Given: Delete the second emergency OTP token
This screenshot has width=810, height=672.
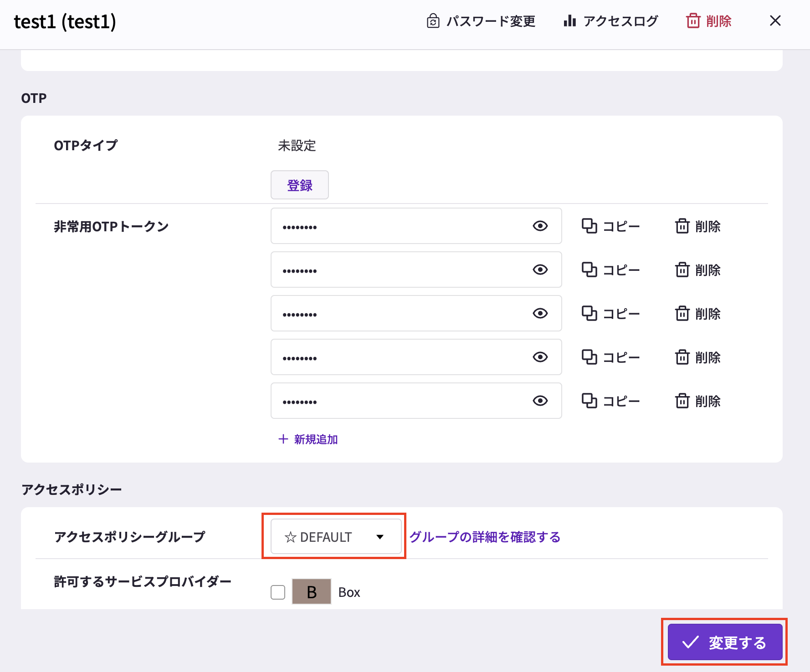Looking at the screenshot, I should click(697, 270).
